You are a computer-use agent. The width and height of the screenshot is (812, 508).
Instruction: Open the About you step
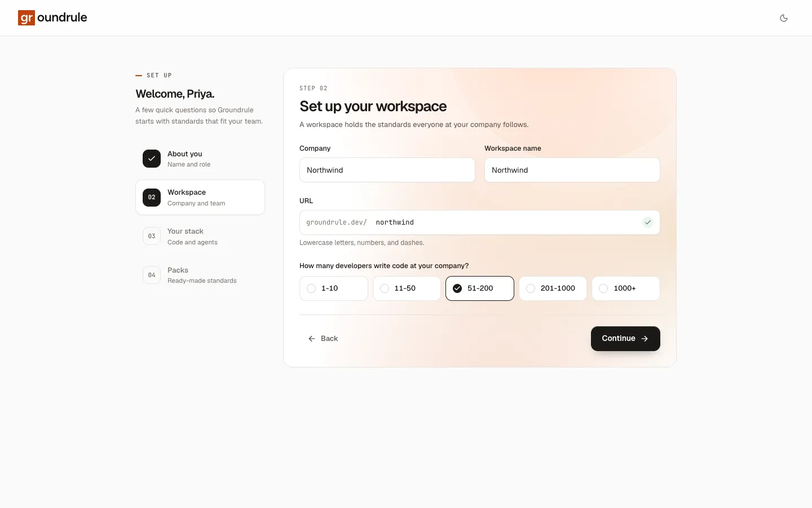(200, 159)
